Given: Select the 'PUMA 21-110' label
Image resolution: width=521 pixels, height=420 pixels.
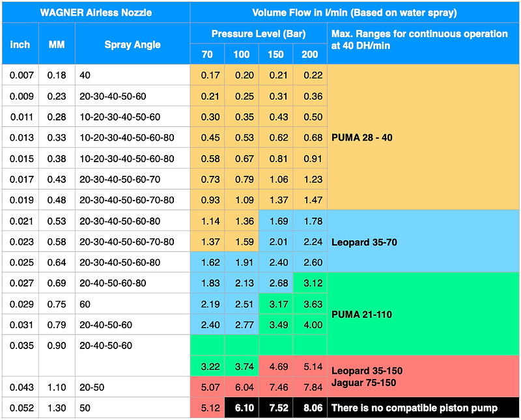Looking at the screenshot, I should coord(361,315).
